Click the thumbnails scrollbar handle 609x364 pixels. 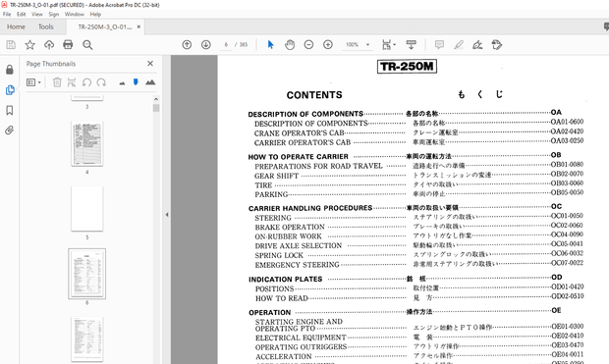(156, 108)
